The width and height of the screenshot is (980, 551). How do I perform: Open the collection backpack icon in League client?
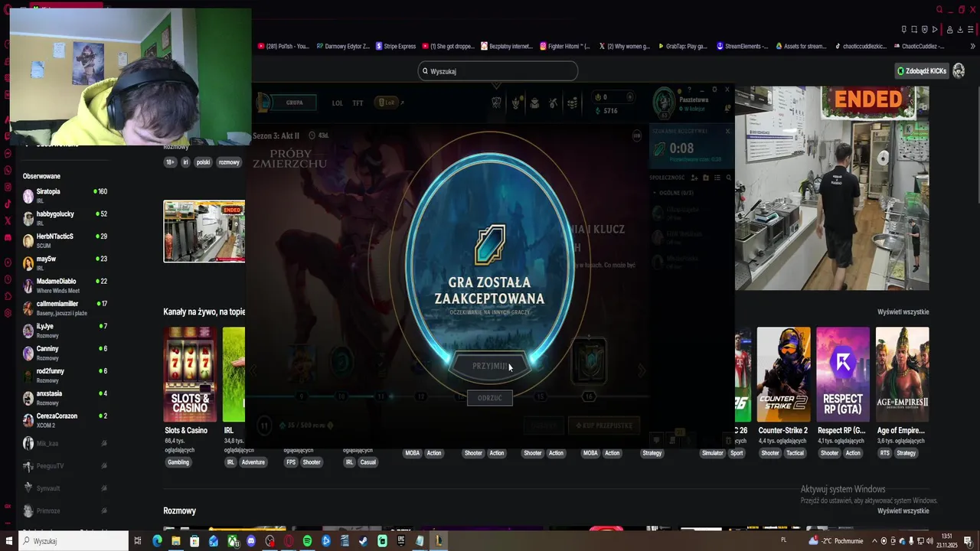pyautogui.click(x=534, y=103)
